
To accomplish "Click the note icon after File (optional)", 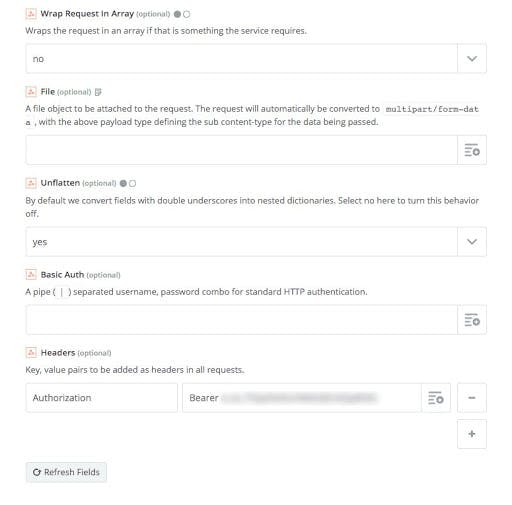I will [x=98, y=92].
